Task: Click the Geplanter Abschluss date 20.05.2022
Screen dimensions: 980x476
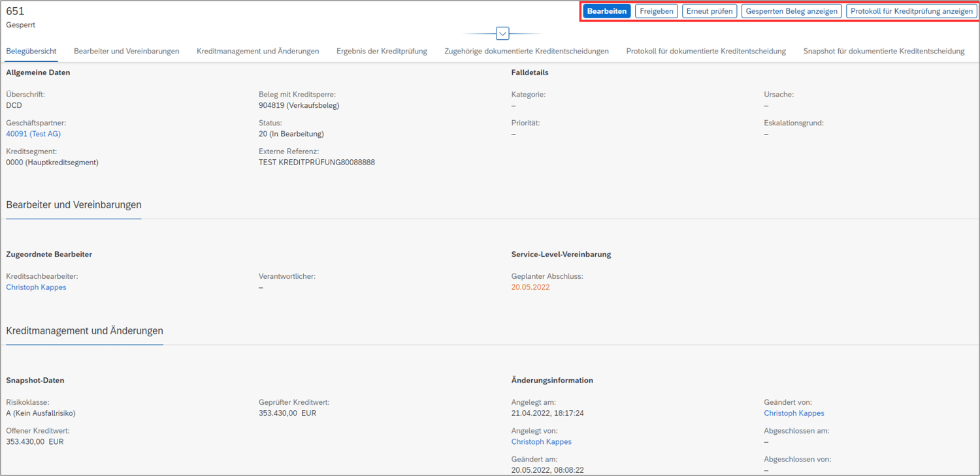Action: coord(531,287)
